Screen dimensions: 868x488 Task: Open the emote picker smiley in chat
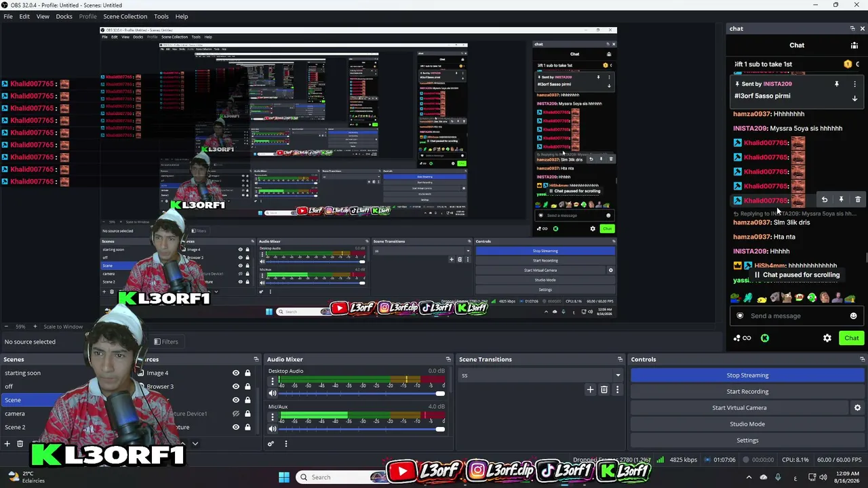[x=853, y=316]
